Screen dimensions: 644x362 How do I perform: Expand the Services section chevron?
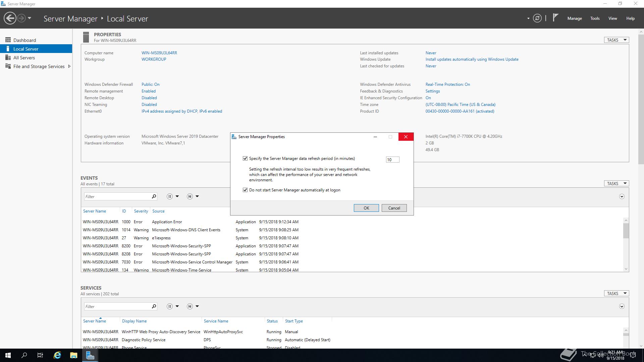point(622,306)
